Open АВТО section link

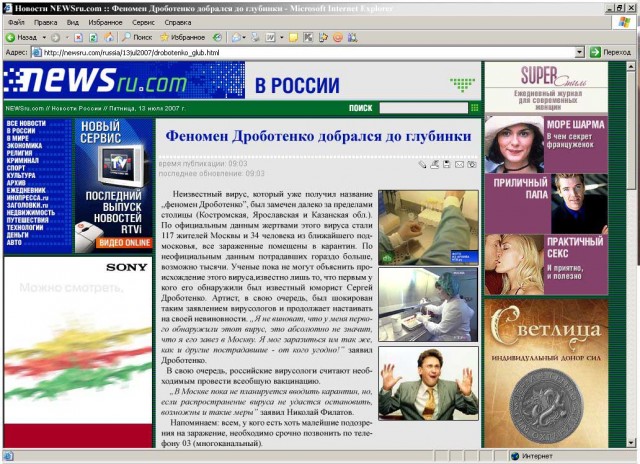pyautogui.click(x=14, y=242)
